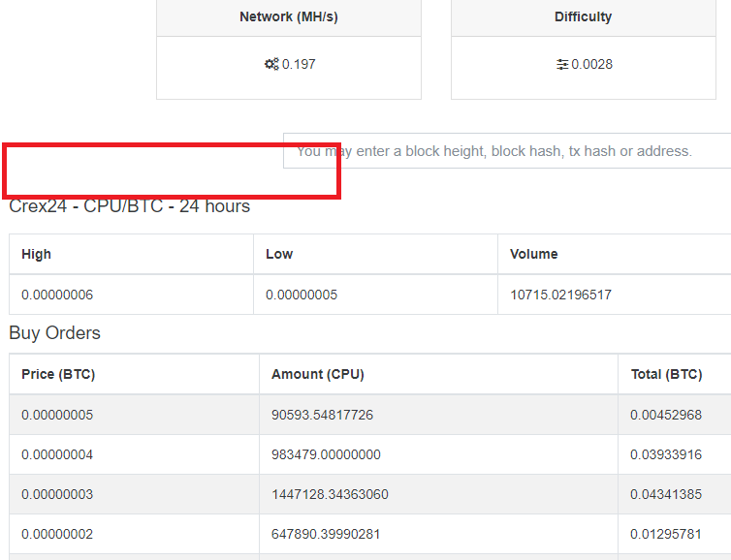This screenshot has height=560, width=731.
Task: Select amount 983479.00000000
Action: coord(327,454)
